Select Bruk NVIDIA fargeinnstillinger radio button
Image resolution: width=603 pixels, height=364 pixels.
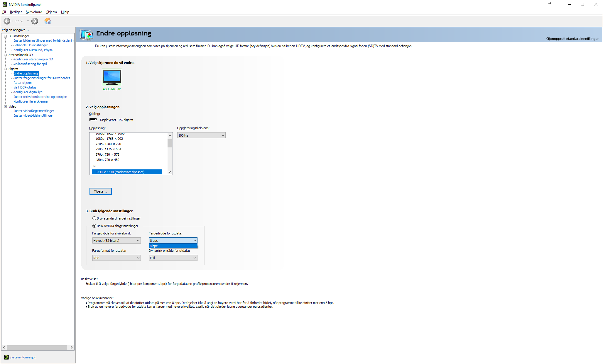click(94, 226)
